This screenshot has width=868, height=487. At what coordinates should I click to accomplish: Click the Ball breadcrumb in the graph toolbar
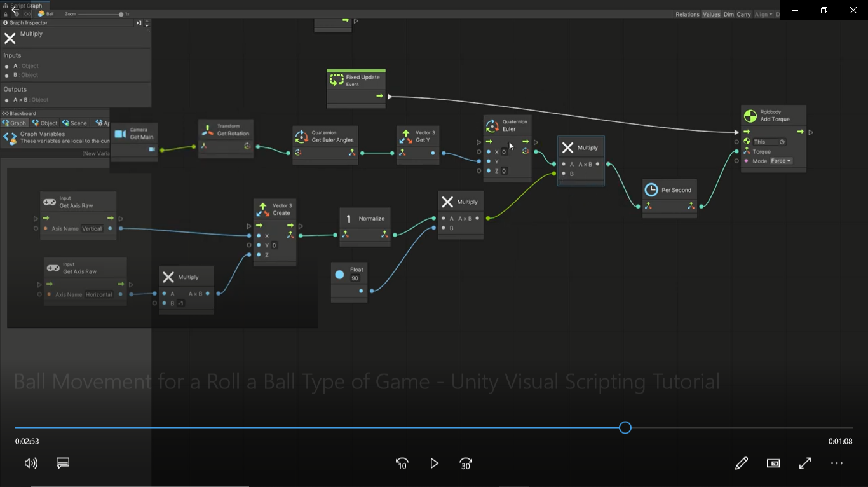point(46,14)
